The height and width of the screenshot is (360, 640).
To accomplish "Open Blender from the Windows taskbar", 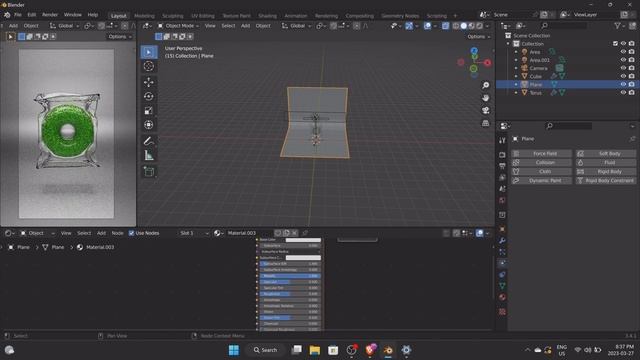I will click(x=388, y=350).
